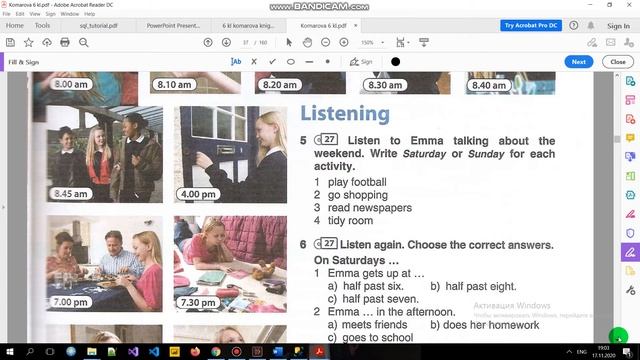
Task: Go to the previous page arrow
Action: click(x=208, y=42)
